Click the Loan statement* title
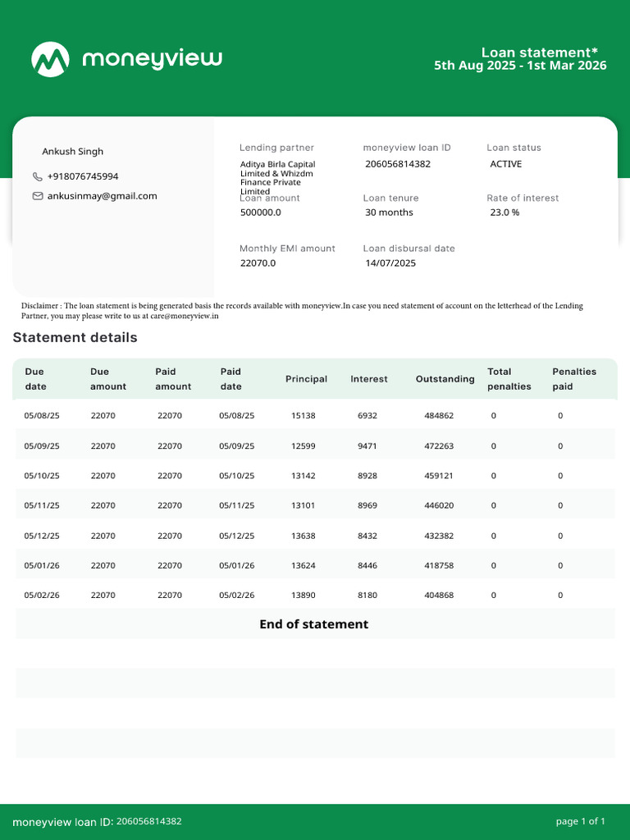The width and height of the screenshot is (630, 840). pyautogui.click(x=540, y=52)
